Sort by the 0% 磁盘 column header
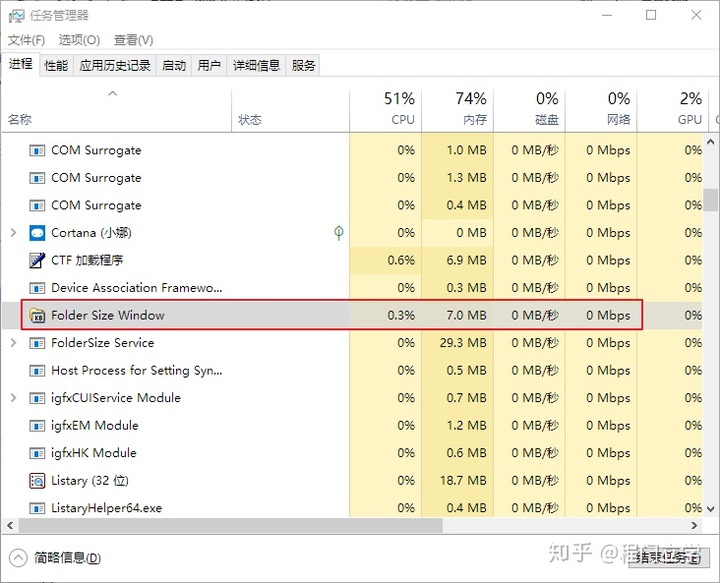Image resolution: width=720 pixels, height=583 pixels. (529, 111)
